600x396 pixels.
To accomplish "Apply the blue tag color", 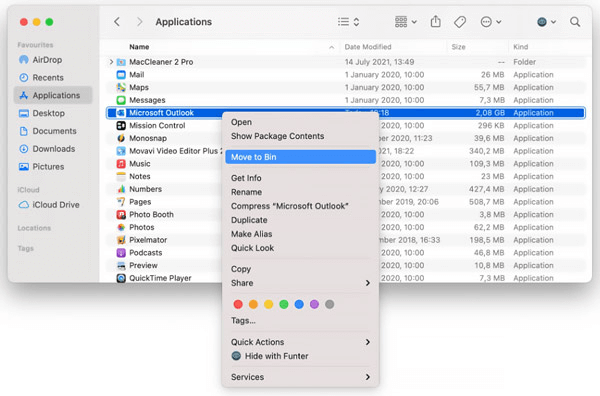I will pyautogui.click(x=299, y=304).
